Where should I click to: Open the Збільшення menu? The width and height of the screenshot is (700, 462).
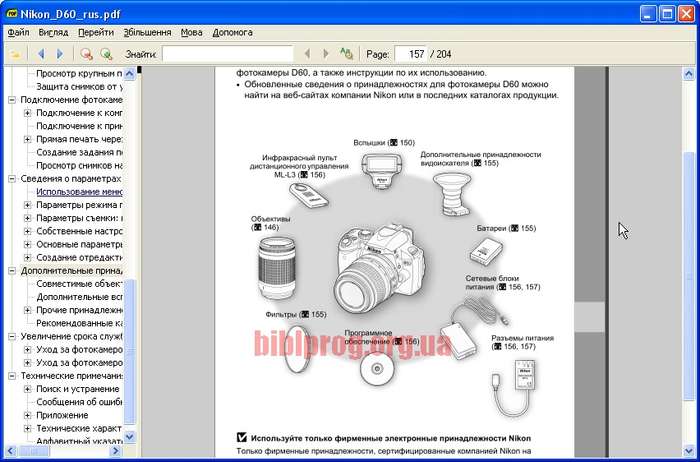[147, 33]
